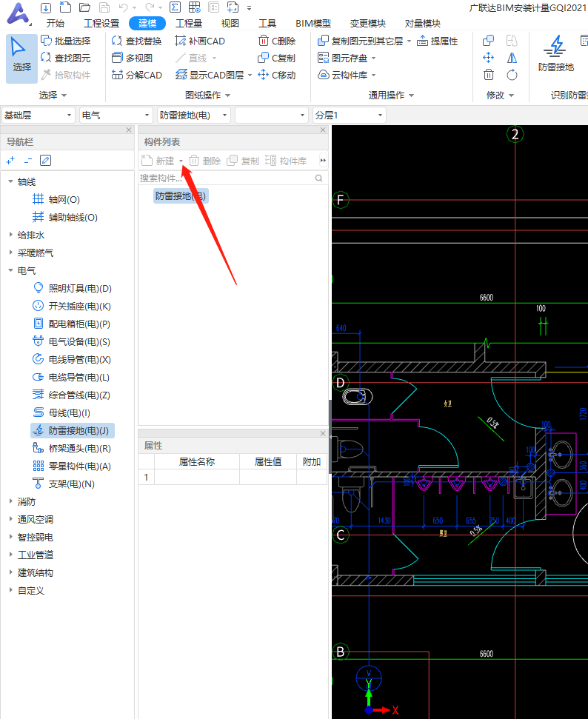This screenshot has height=719, width=588.
Task: Click 复制图元到其它层
Action: point(361,41)
